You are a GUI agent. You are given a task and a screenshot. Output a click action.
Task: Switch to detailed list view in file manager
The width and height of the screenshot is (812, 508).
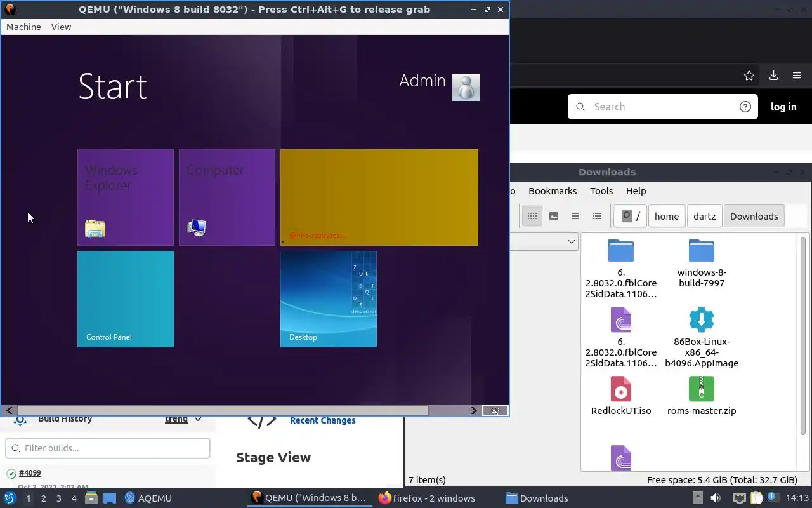[x=597, y=216]
